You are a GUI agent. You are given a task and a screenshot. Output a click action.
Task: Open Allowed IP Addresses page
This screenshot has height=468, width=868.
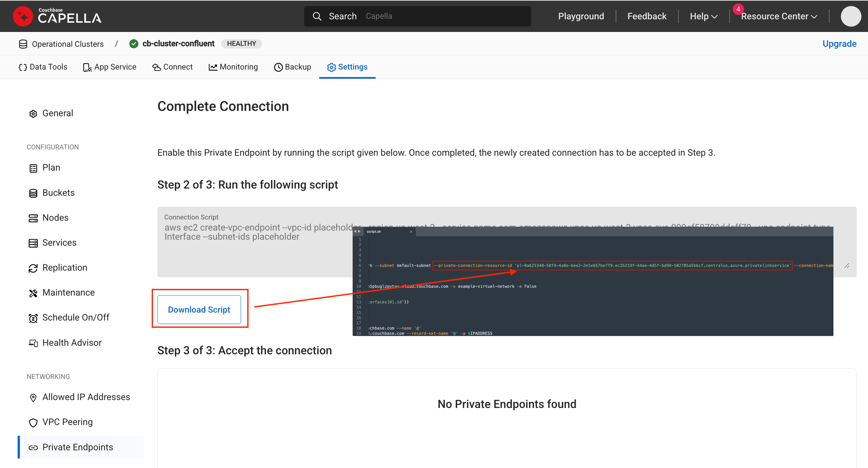(86, 397)
